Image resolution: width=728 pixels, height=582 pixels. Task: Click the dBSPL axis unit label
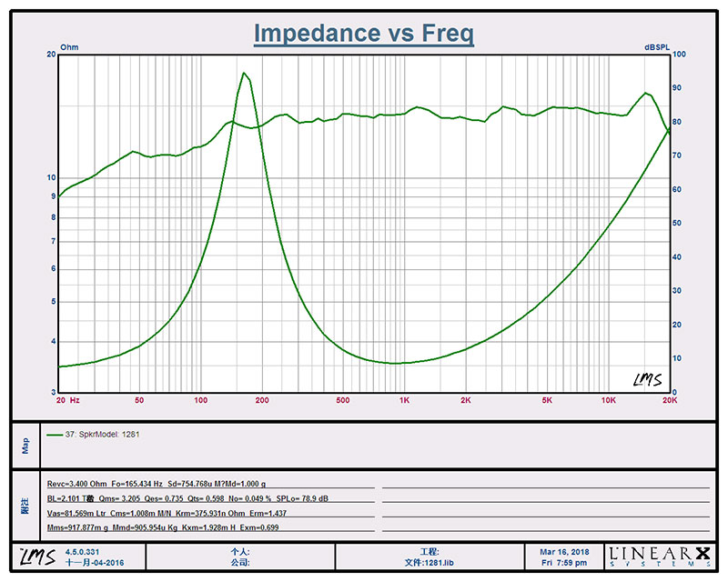(x=657, y=46)
